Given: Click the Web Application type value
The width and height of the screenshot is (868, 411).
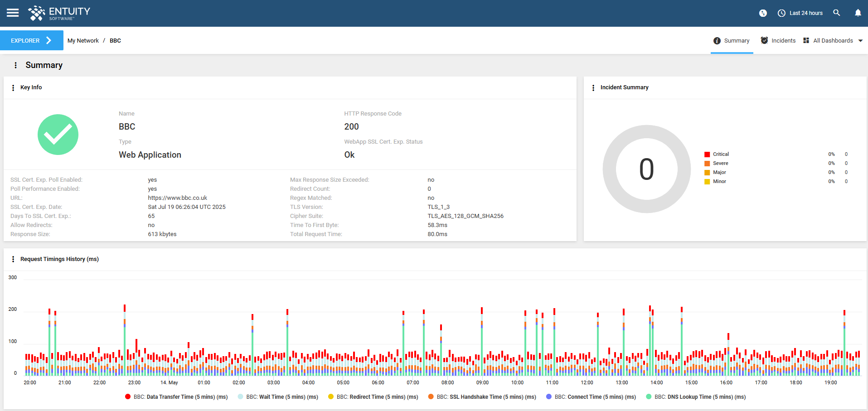Looking at the screenshot, I should point(150,155).
